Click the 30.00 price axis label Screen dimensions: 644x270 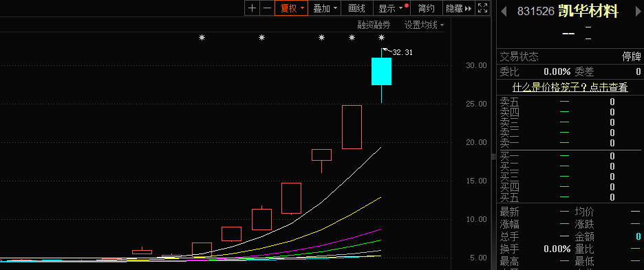[476, 65]
